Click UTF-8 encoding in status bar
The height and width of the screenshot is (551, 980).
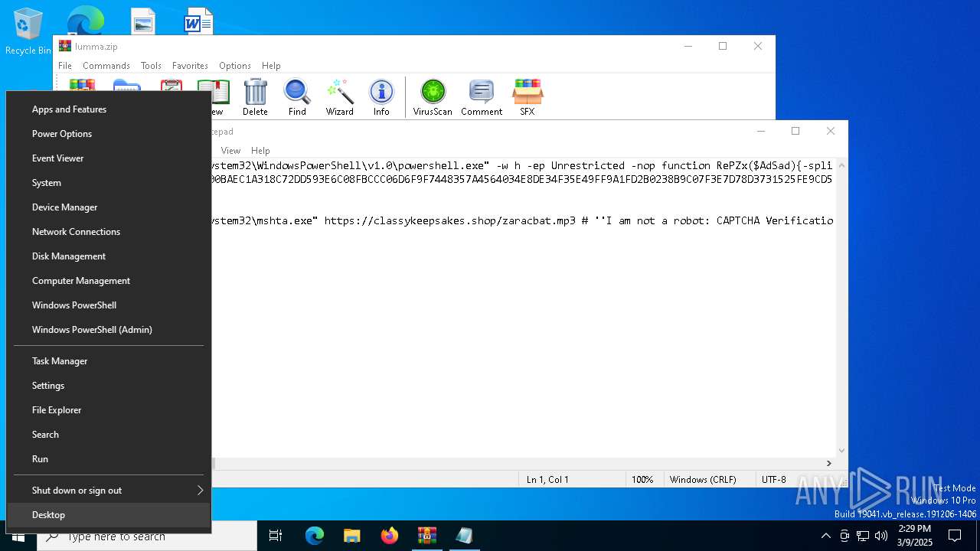(774, 480)
